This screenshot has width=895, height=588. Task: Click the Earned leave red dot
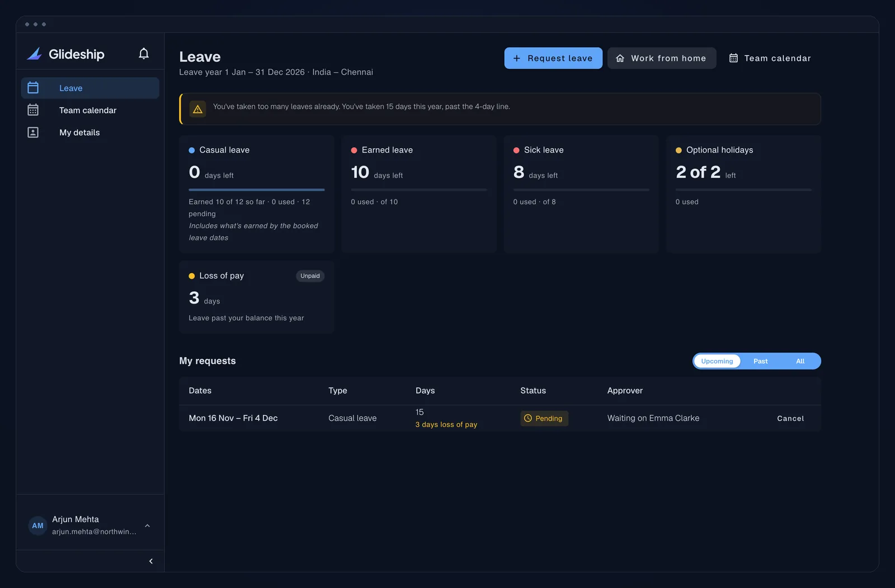pos(354,150)
